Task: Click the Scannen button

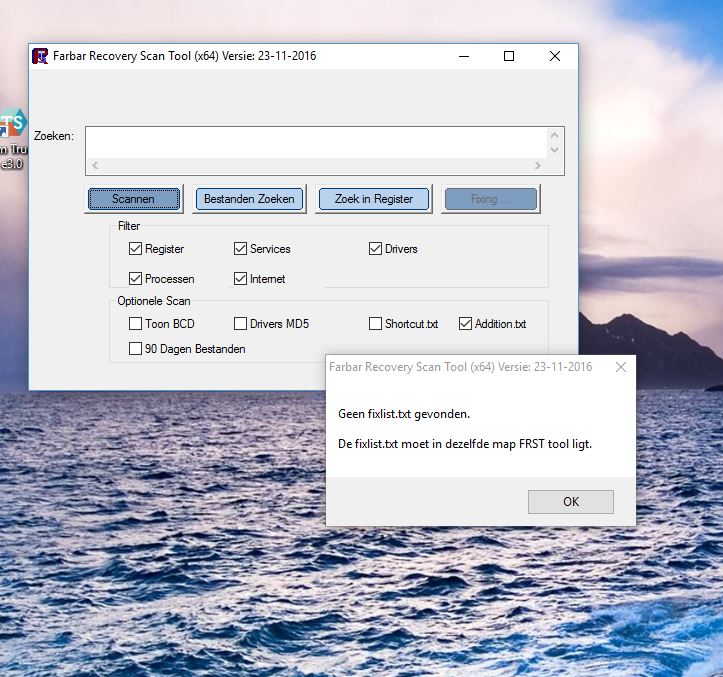Action: point(134,199)
